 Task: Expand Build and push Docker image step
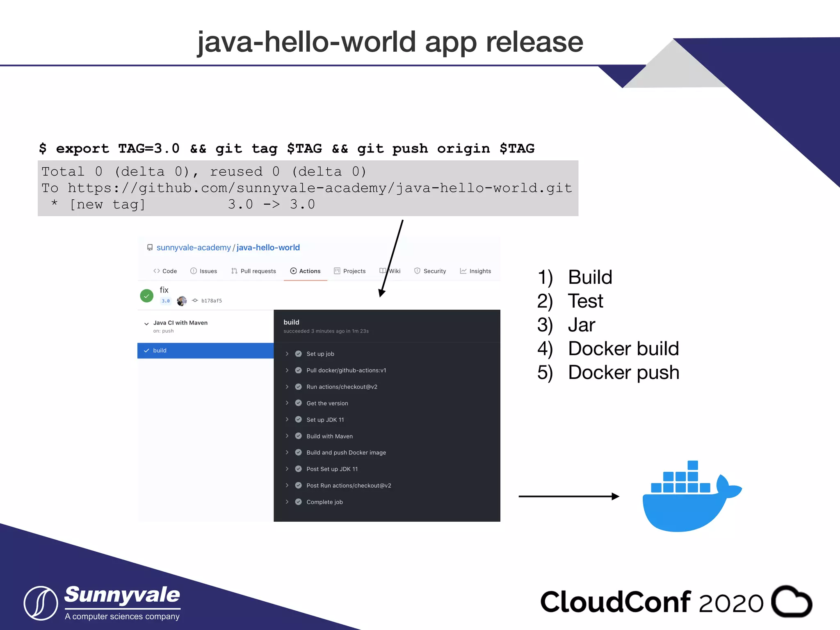[x=287, y=452]
